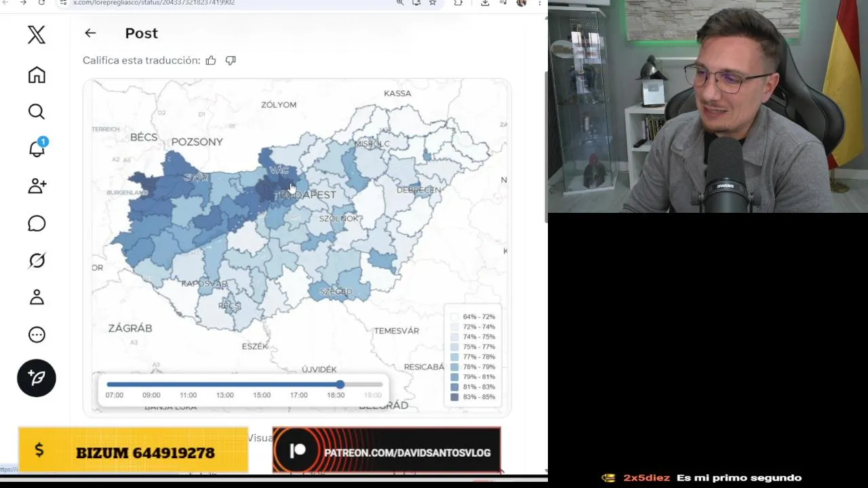Open browser extensions puzzle icon
This screenshot has width=868, height=488.
click(x=458, y=3)
